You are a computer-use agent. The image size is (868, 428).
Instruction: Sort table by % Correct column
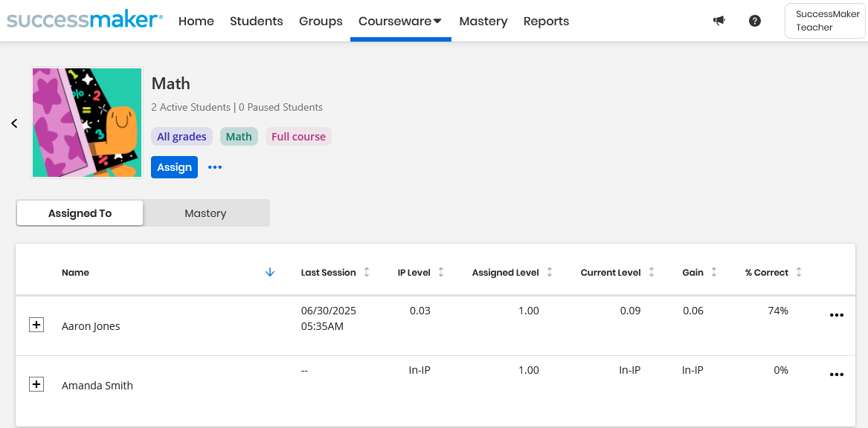click(x=798, y=273)
